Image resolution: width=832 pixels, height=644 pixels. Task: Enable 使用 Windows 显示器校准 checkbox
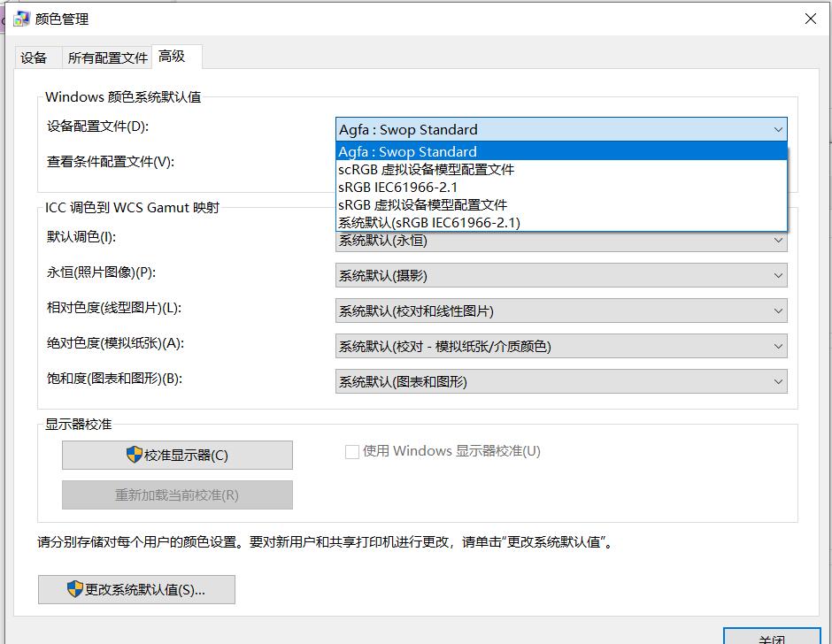coord(351,451)
